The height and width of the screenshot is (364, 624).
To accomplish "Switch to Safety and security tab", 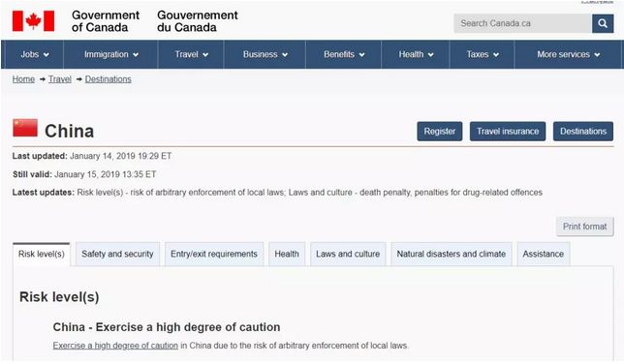I will [x=117, y=254].
